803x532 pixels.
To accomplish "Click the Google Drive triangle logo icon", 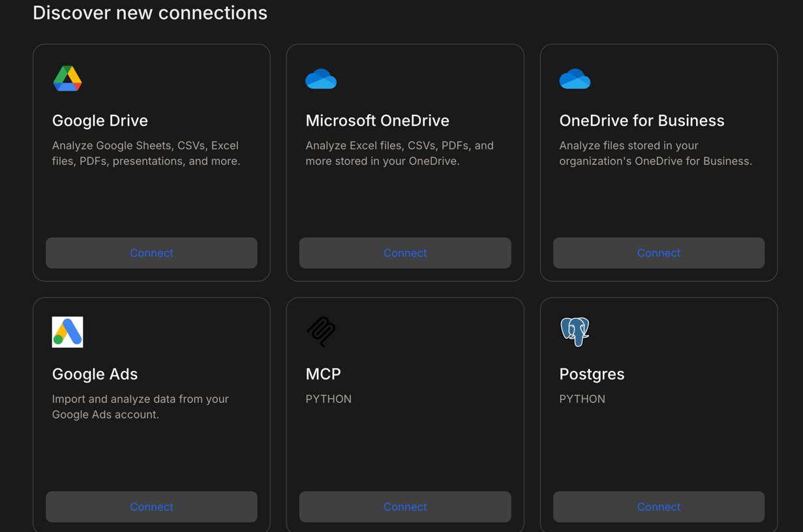I will tap(67, 79).
